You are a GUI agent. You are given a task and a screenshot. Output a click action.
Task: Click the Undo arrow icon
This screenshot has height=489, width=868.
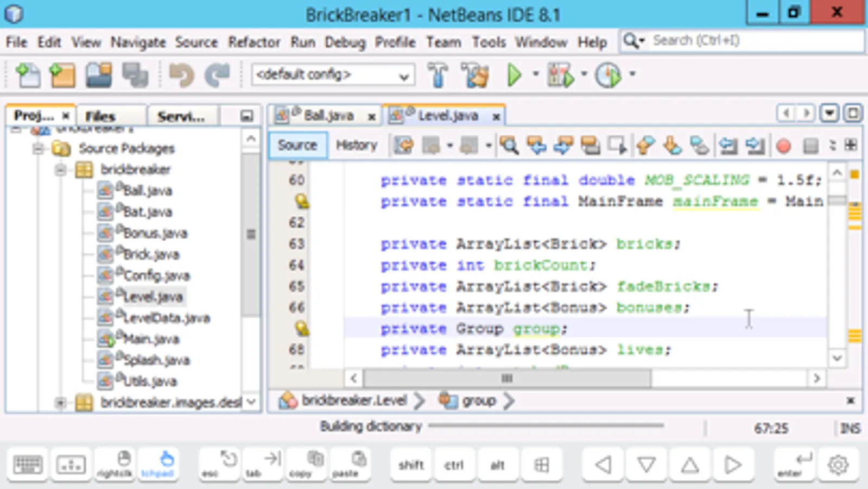point(181,74)
